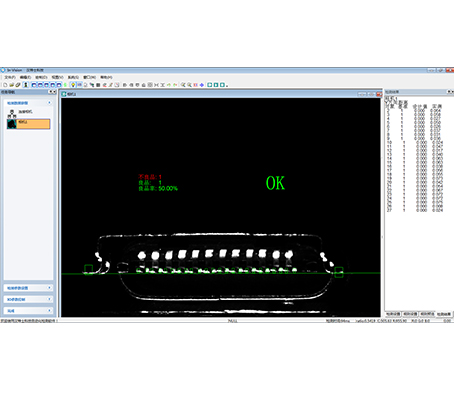The image size is (454, 416).
Task: Select the highlighted camera thumbnail in left panel
Action: [28, 124]
